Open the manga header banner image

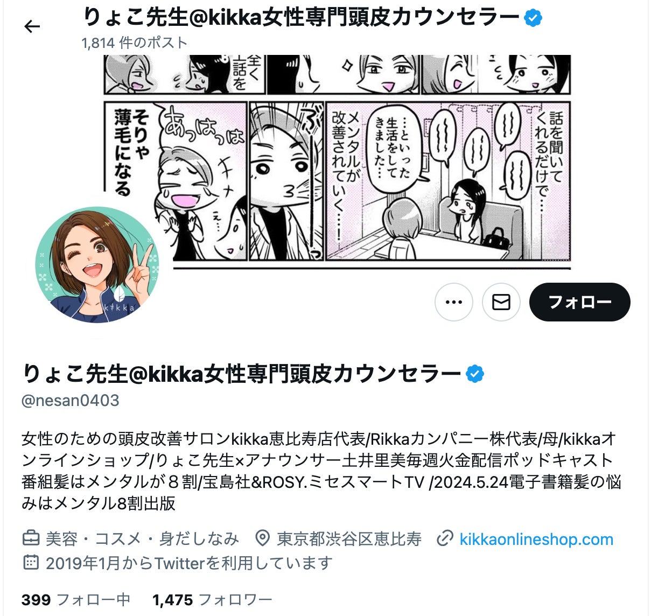click(337, 162)
